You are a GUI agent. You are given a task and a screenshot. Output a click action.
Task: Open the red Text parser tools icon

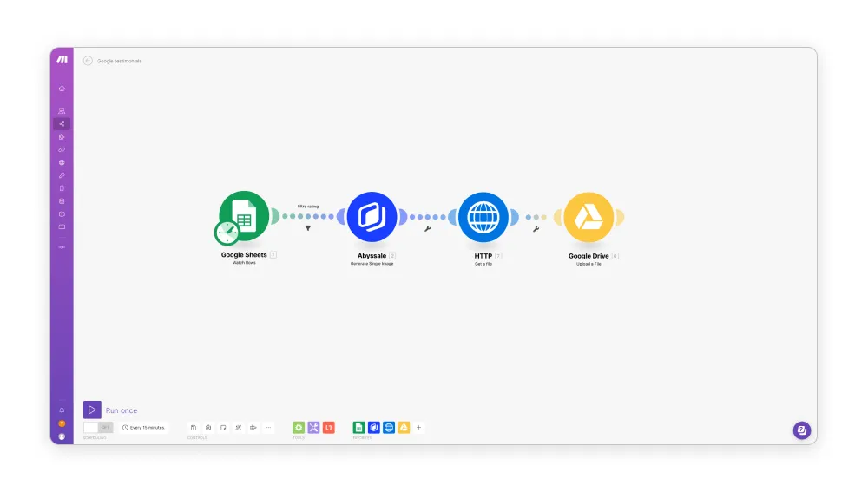329,427
